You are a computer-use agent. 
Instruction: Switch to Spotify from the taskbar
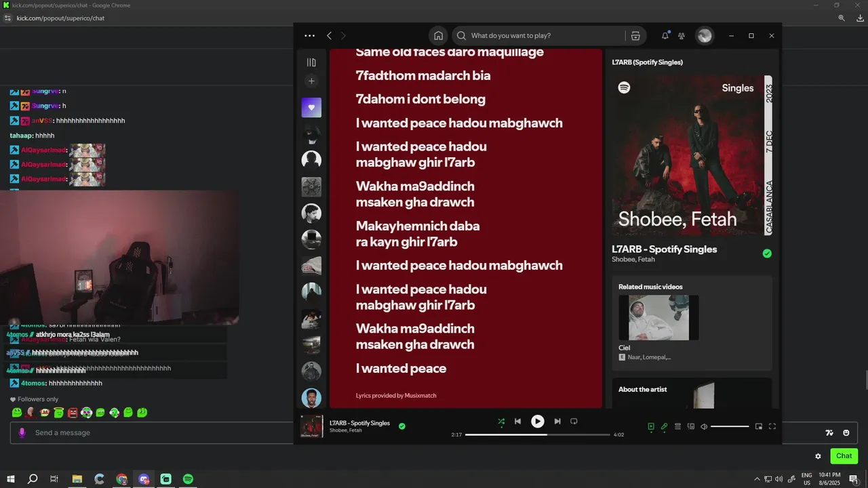click(x=188, y=479)
